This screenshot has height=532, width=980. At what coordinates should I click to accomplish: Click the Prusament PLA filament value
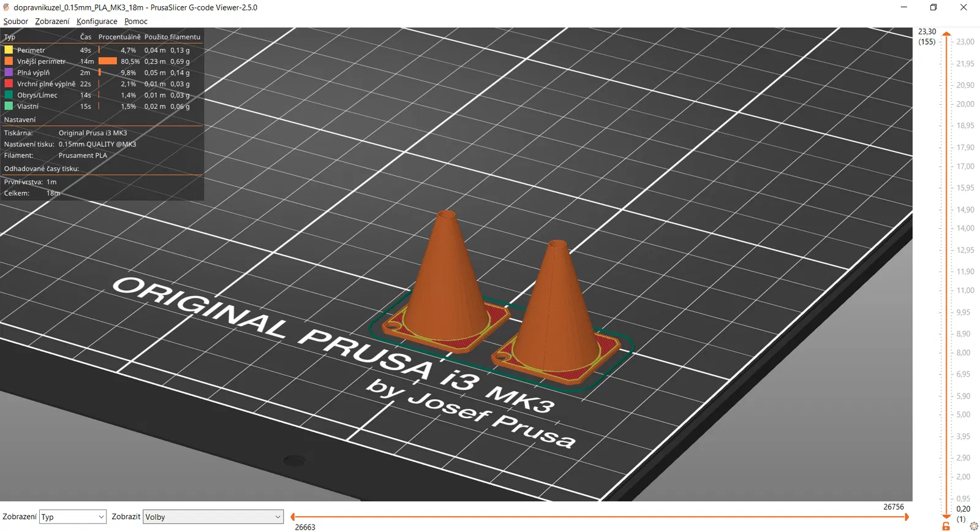83,156
